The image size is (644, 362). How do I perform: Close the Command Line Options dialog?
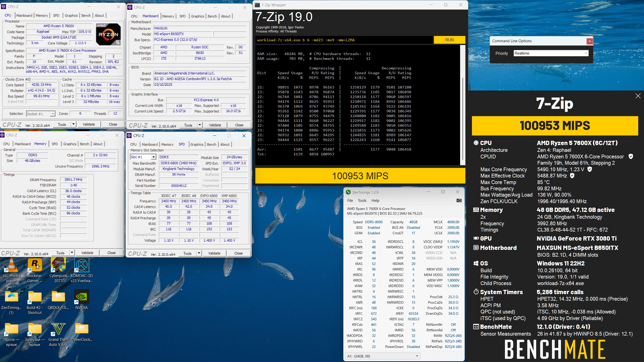tap(589, 41)
